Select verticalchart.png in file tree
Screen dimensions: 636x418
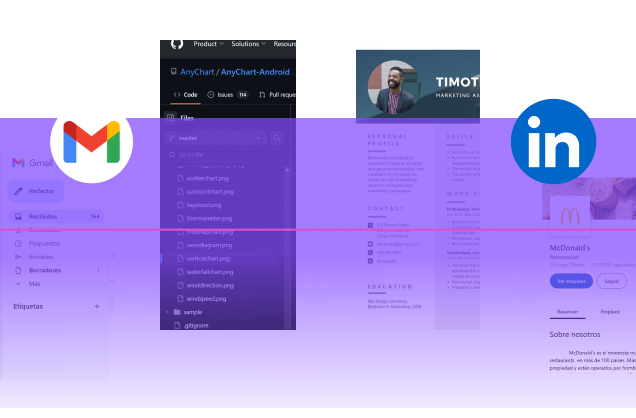pos(209,258)
